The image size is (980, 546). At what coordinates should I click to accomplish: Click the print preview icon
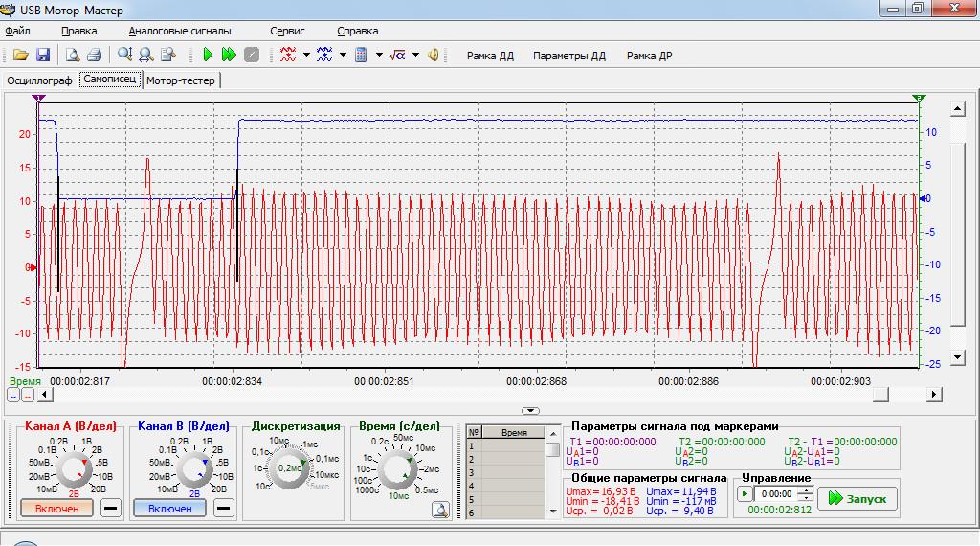[73, 56]
